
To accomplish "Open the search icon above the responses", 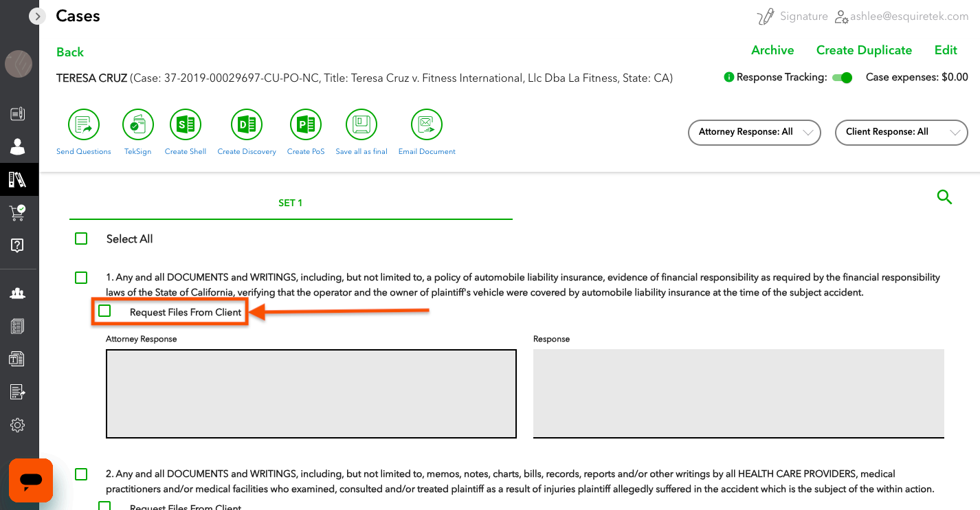I will 944,197.
